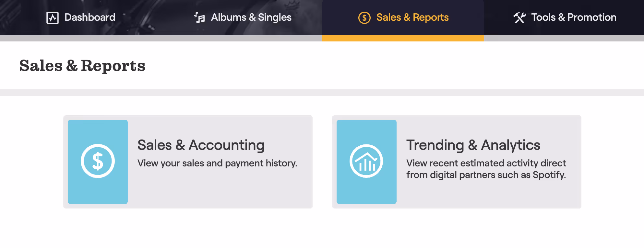Select the Trending & Analytics card
This screenshot has height=248, width=644.
[457, 162]
